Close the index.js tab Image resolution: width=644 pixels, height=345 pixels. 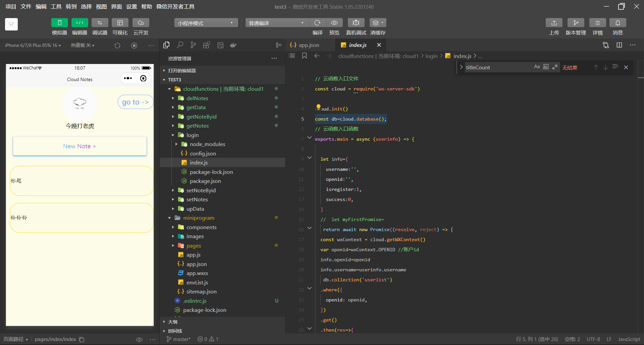coord(379,45)
